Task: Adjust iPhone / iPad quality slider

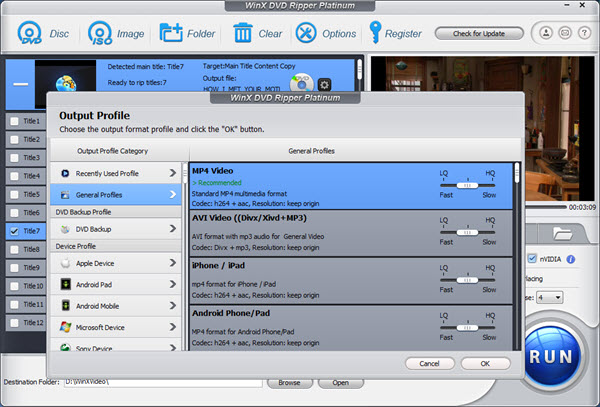Action: [x=467, y=280]
